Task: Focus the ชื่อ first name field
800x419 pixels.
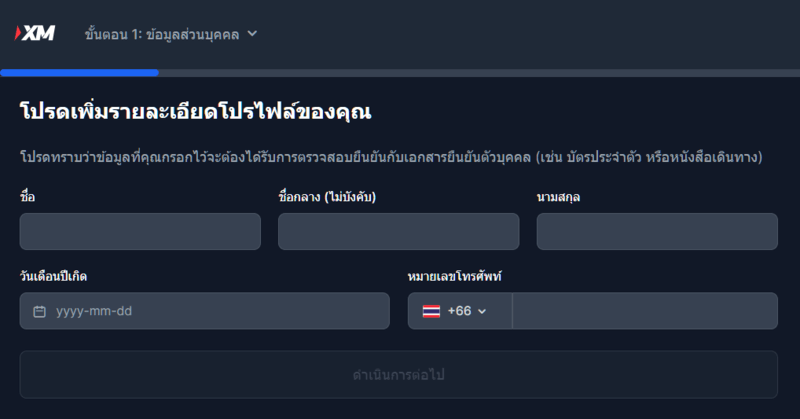Action: (x=140, y=231)
